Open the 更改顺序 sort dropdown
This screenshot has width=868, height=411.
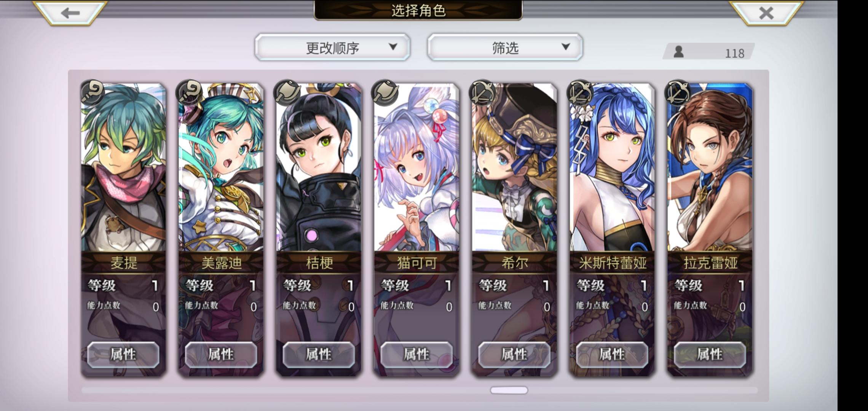[x=332, y=47]
